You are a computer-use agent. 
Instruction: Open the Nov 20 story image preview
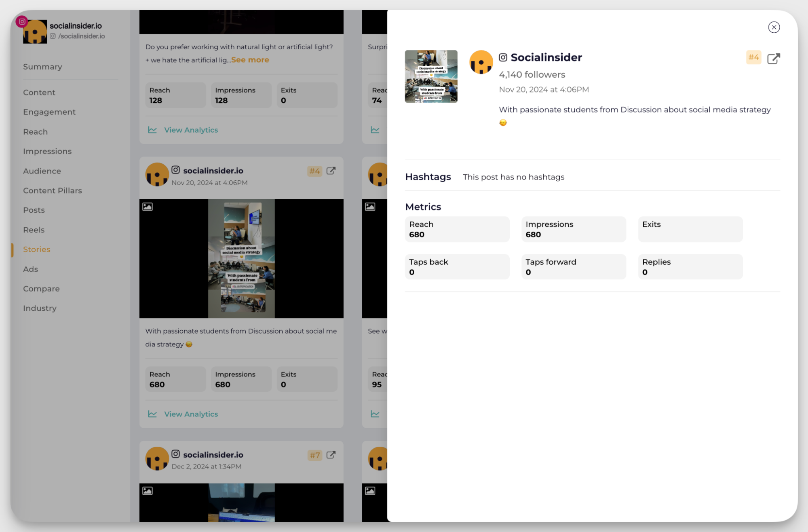(x=241, y=259)
